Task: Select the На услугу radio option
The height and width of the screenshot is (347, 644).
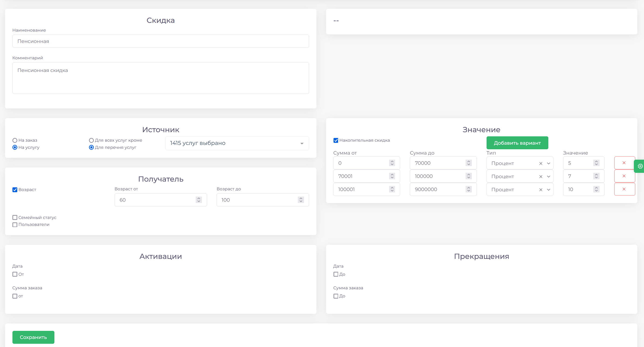Action: (15, 147)
